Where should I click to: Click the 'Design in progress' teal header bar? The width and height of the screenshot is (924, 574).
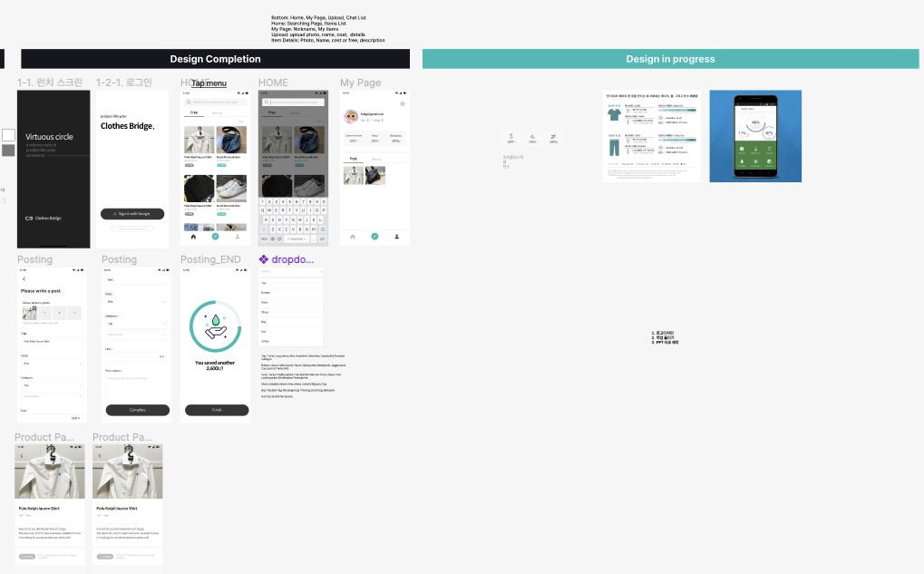point(671,59)
